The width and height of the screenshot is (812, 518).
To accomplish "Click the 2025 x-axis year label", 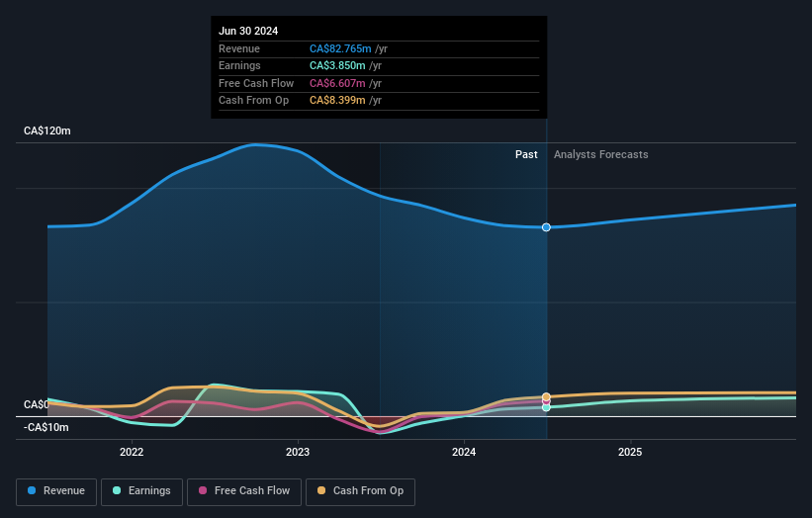I will 630,452.
